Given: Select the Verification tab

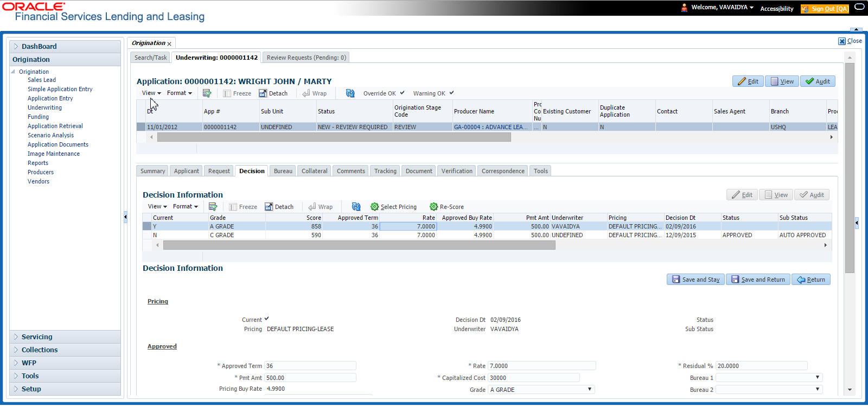Looking at the screenshot, I should click(457, 171).
